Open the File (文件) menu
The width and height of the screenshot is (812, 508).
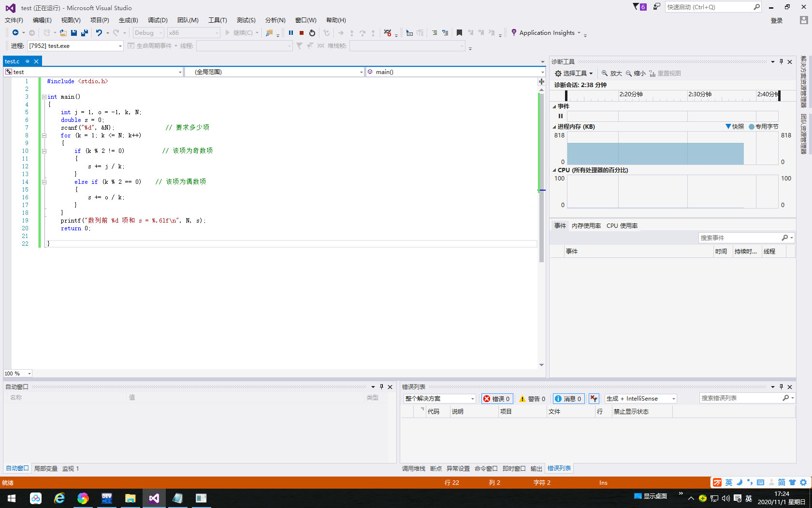pos(14,20)
